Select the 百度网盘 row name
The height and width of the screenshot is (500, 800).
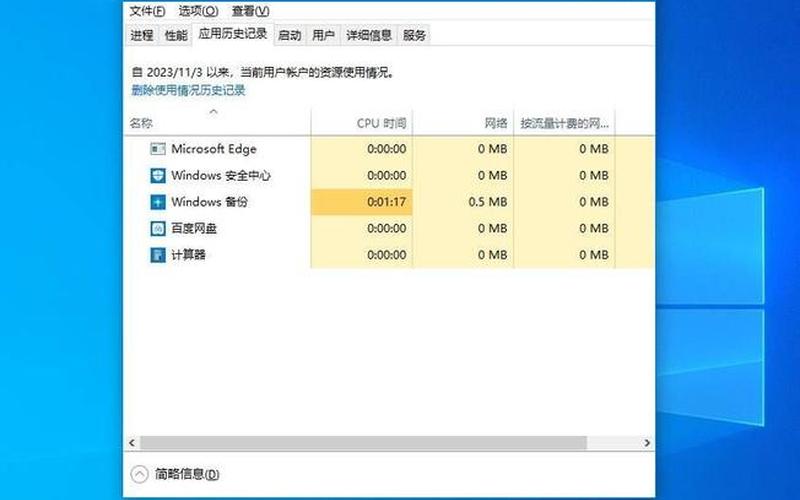point(194,229)
